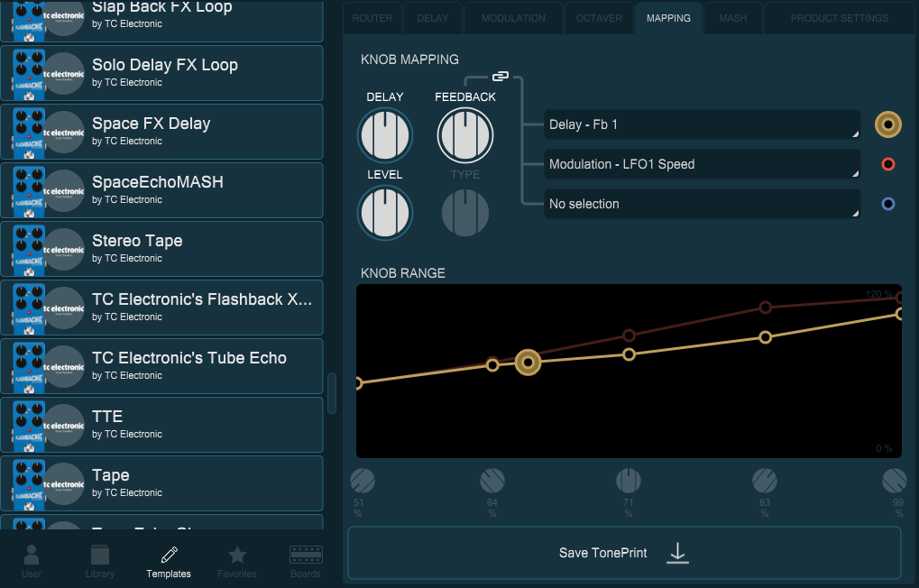Switch to the ROUTER tab

(x=372, y=18)
